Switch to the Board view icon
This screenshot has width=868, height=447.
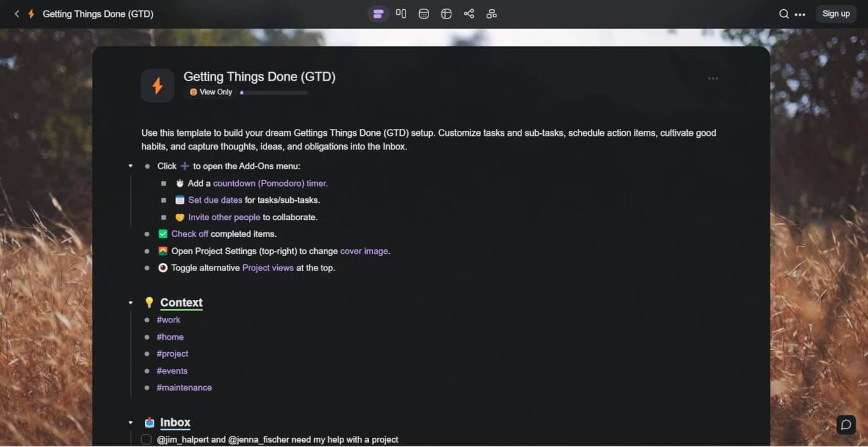[x=401, y=13]
